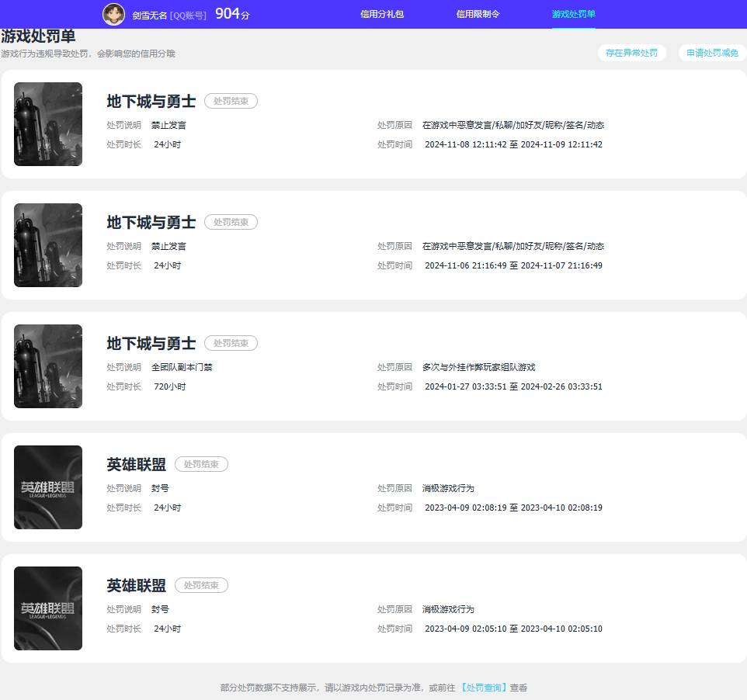Click time 2024-01-27 03:33:51 至 2024-02-26 03:33:51

click(x=513, y=386)
